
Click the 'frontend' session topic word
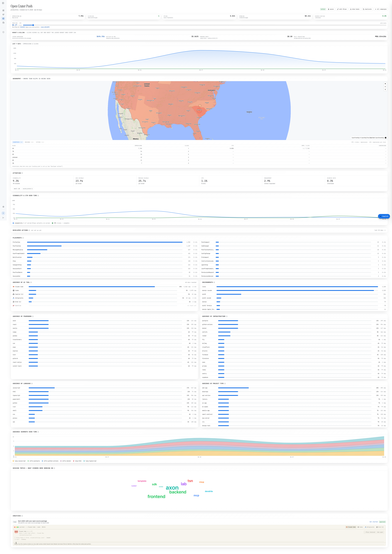[x=156, y=497]
